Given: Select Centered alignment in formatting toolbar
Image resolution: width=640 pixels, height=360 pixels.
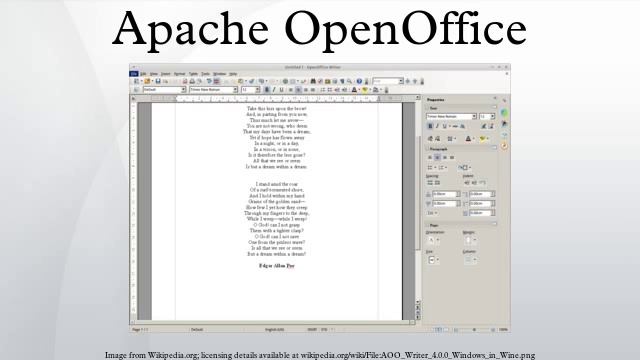Looking at the screenshot, I should [x=298, y=89].
